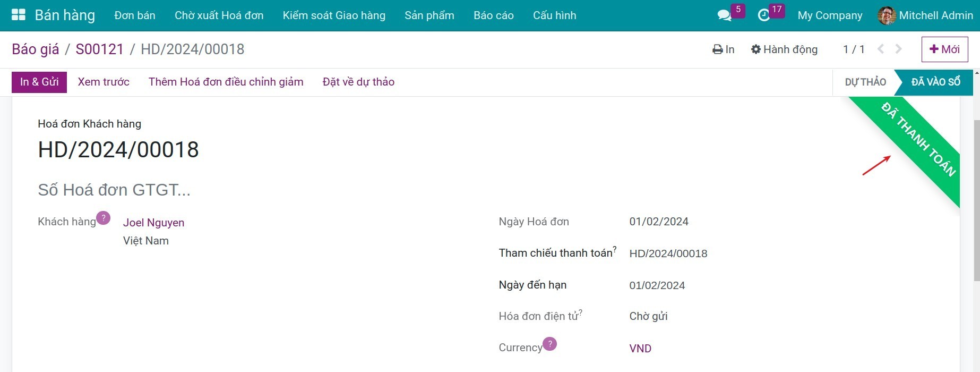The image size is (980, 372).
Task: Click the Việt Nam address text
Action: pyautogui.click(x=146, y=241)
